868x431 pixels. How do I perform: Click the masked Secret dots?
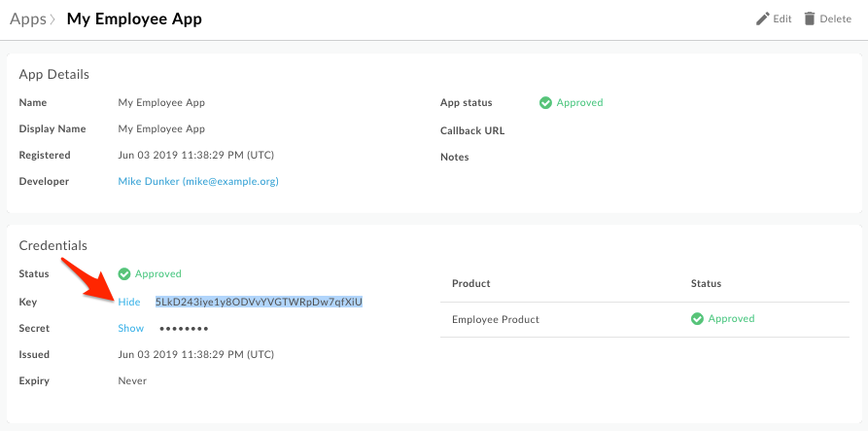click(x=184, y=329)
